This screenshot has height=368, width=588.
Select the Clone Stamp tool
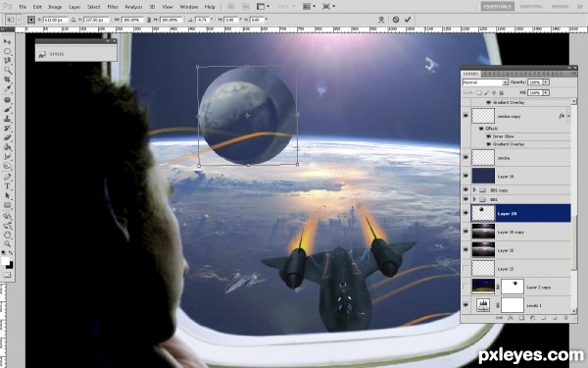coord(8,119)
